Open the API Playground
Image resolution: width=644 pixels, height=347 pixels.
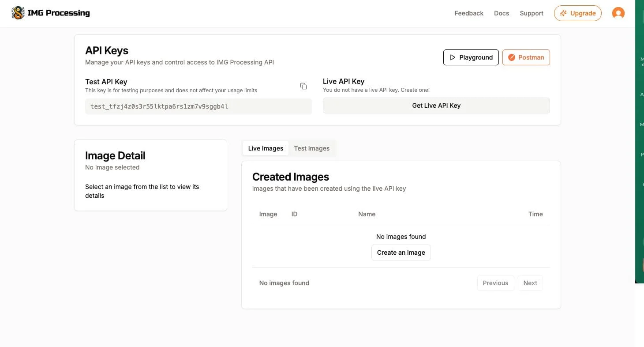[x=471, y=57]
